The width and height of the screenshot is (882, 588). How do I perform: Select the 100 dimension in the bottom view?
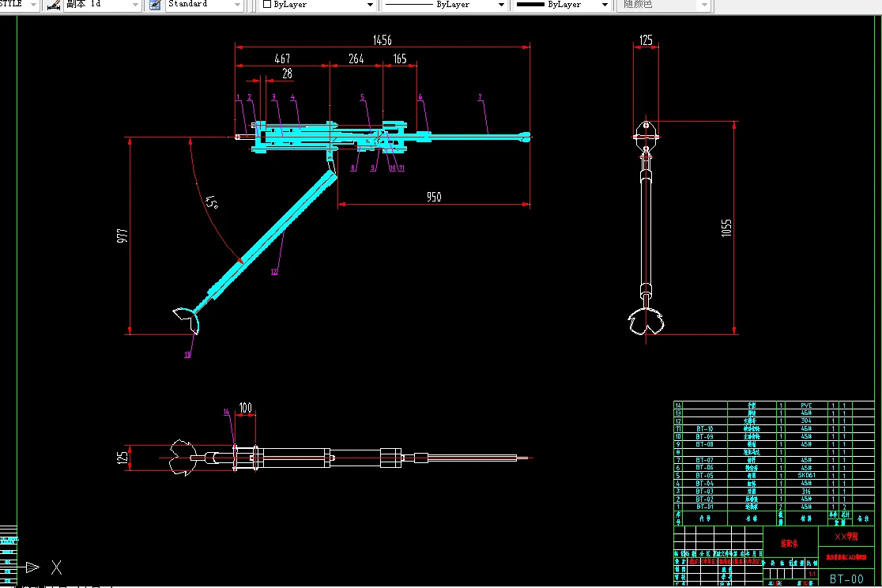coord(245,407)
